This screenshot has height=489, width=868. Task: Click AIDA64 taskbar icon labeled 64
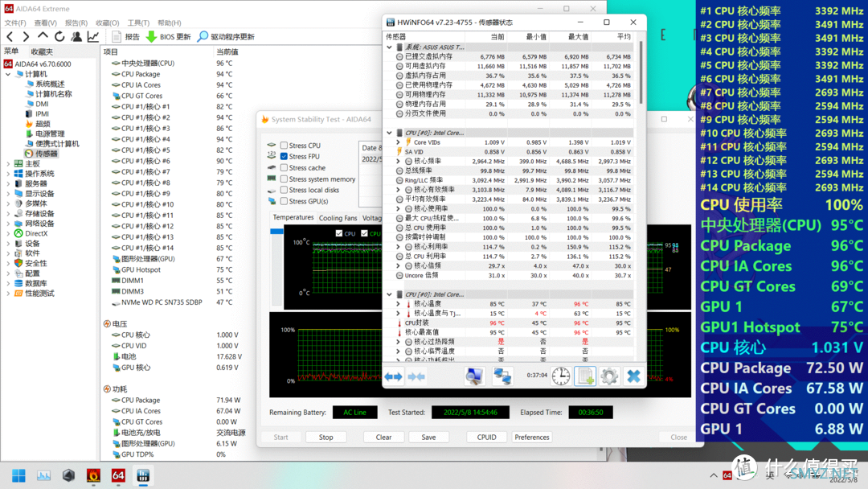pos(118,475)
